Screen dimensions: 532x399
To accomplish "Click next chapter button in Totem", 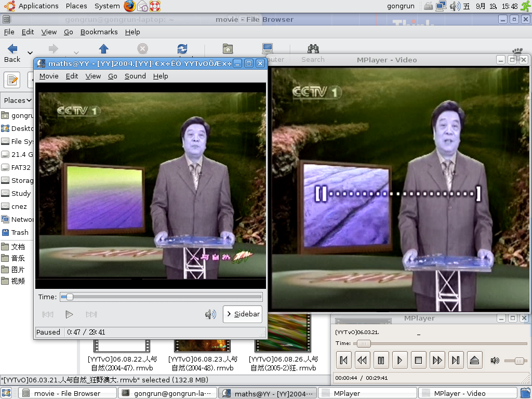I will (x=91, y=314).
